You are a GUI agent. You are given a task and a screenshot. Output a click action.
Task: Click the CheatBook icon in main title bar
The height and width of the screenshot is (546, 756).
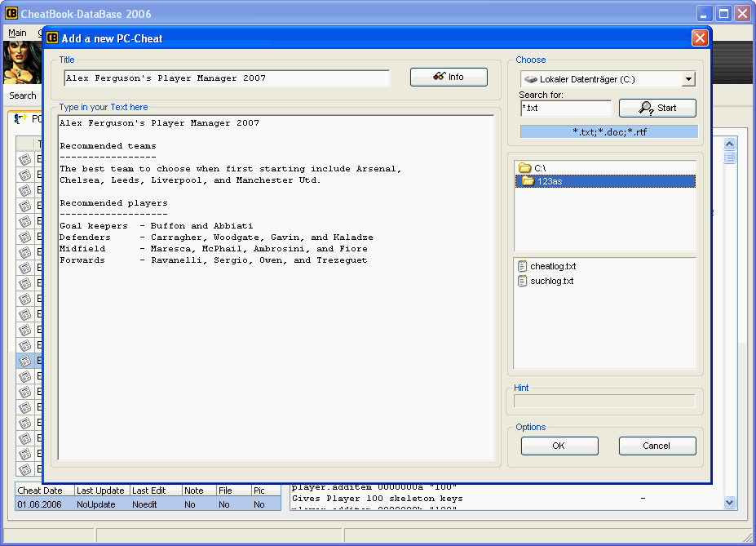12,14
